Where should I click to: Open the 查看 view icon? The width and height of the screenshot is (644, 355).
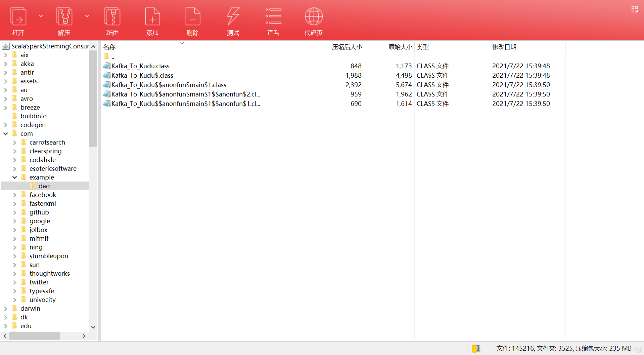click(273, 17)
